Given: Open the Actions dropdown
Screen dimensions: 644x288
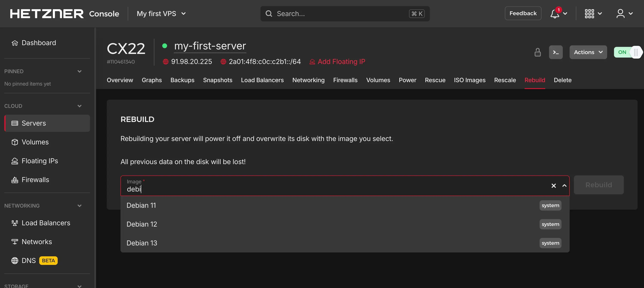Looking at the screenshot, I should click(x=588, y=52).
